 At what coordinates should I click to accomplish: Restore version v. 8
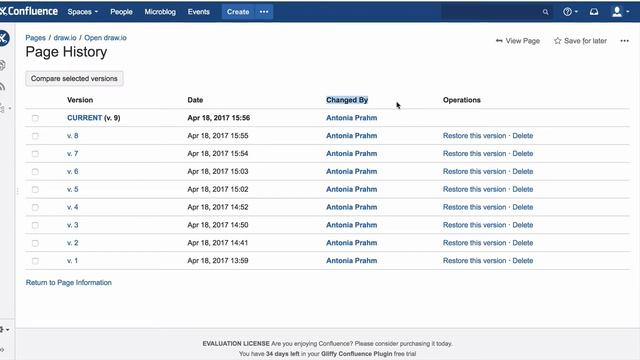point(474,136)
